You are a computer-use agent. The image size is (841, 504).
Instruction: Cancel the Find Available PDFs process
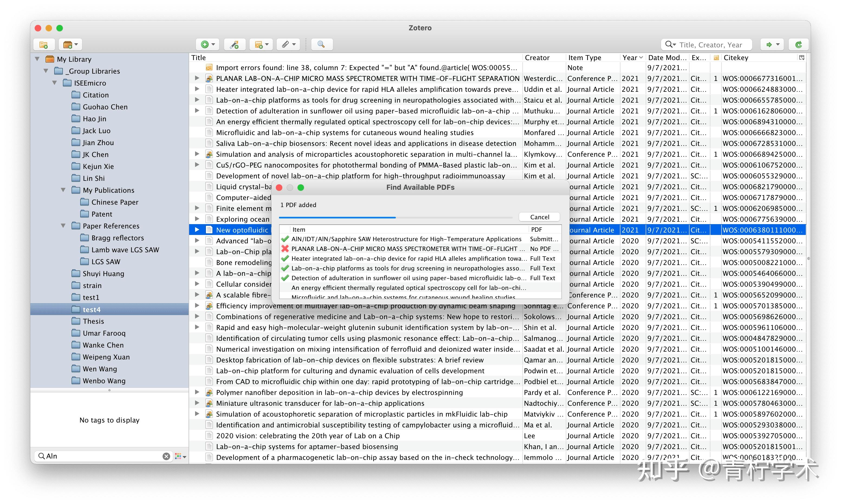tap(539, 217)
